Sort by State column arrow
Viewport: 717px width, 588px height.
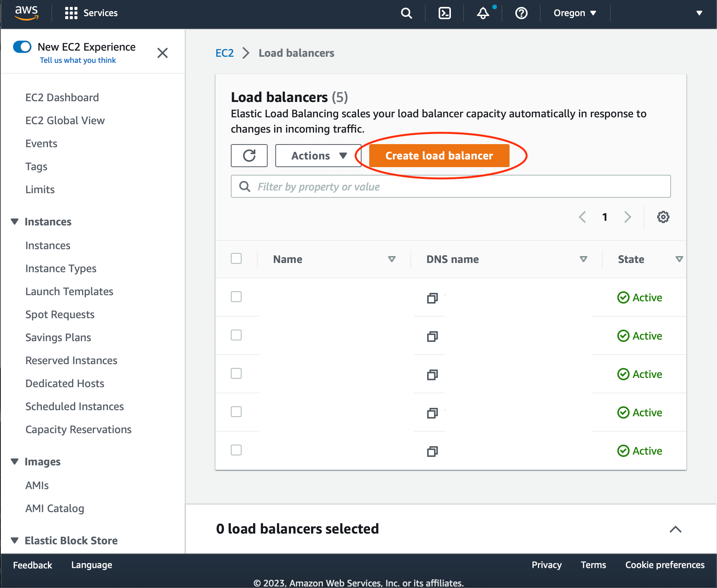(x=679, y=259)
